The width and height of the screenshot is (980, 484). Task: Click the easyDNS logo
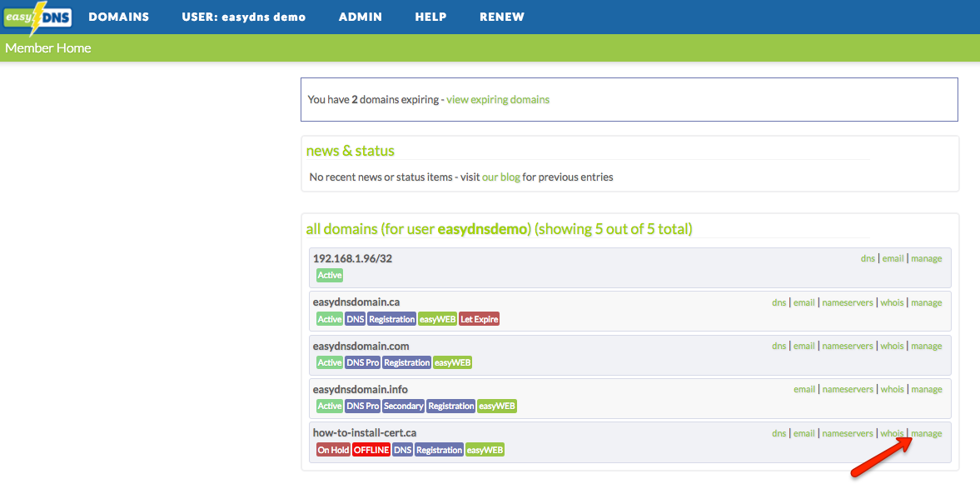click(37, 18)
